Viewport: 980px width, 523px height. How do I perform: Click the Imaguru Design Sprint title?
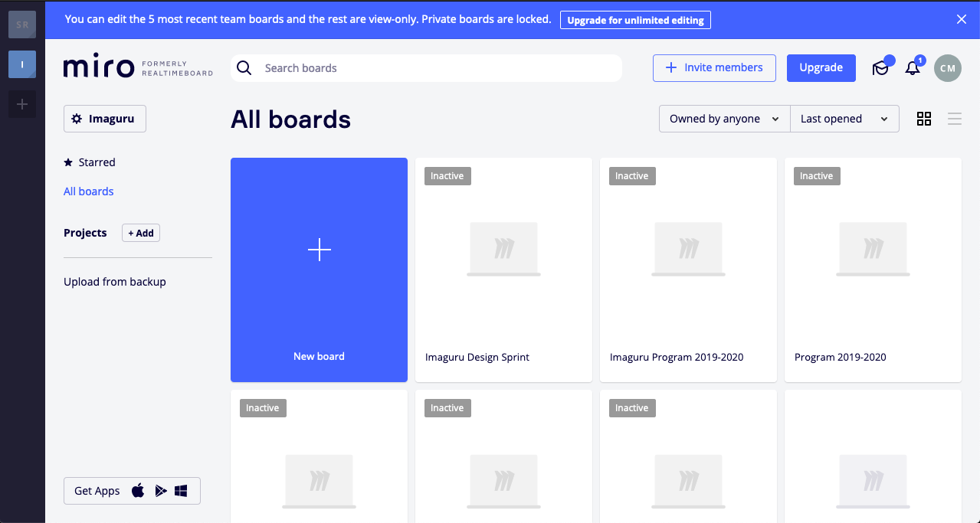477,357
